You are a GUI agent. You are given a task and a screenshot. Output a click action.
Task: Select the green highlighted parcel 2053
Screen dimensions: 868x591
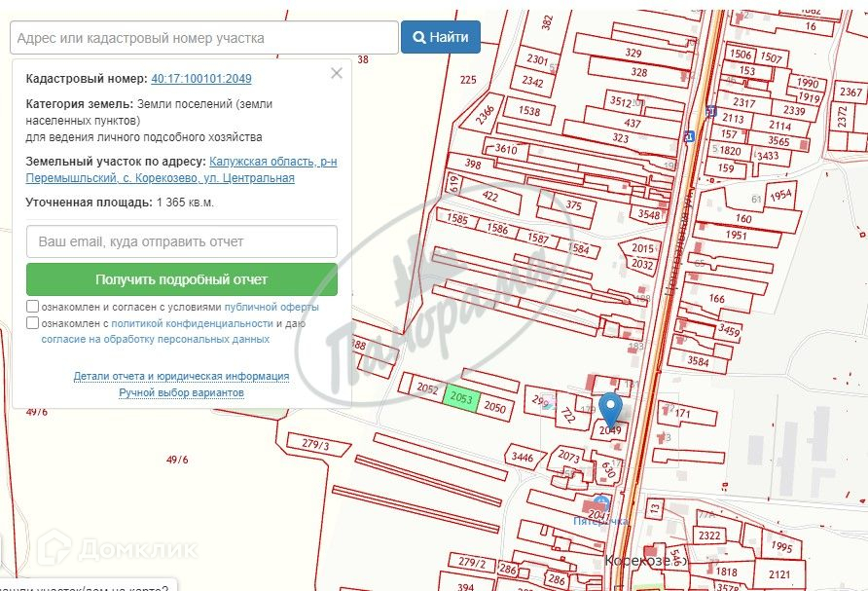point(461,397)
